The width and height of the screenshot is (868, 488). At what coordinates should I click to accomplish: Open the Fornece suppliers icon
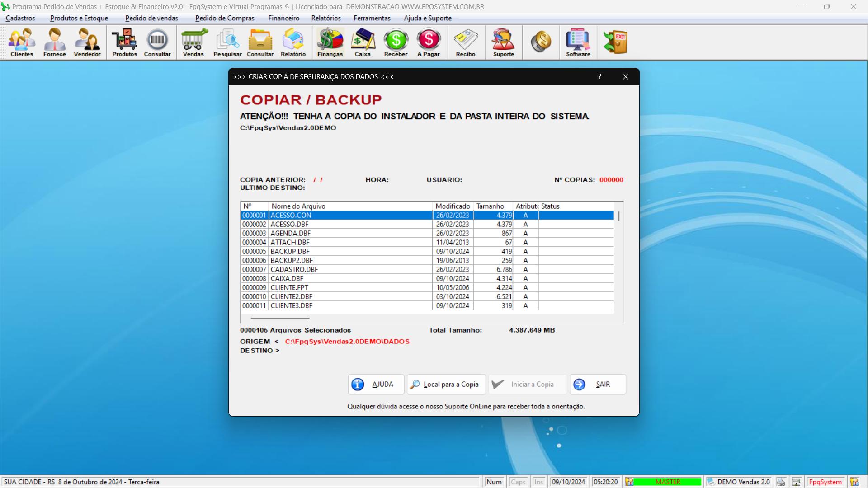55,42
